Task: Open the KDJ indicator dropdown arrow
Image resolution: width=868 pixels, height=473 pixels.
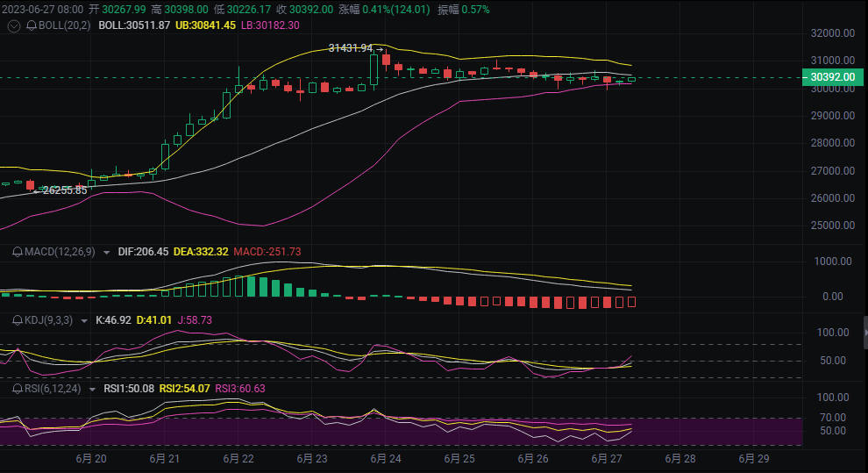Action: pyautogui.click(x=84, y=320)
